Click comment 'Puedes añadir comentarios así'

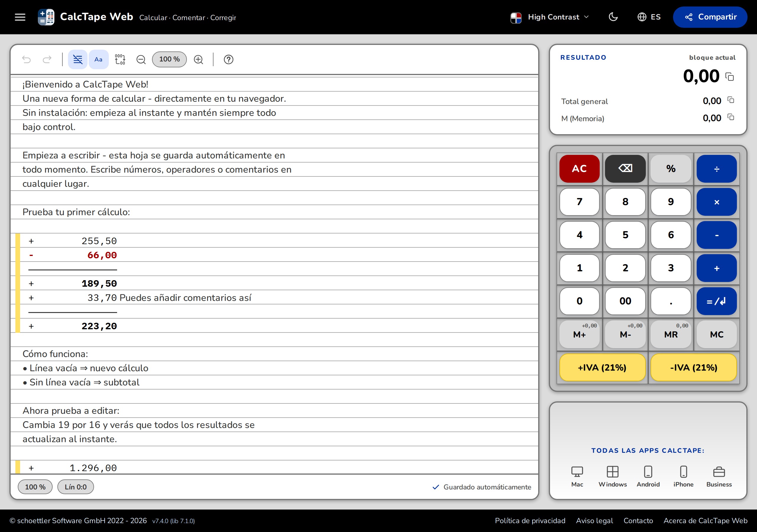click(185, 298)
